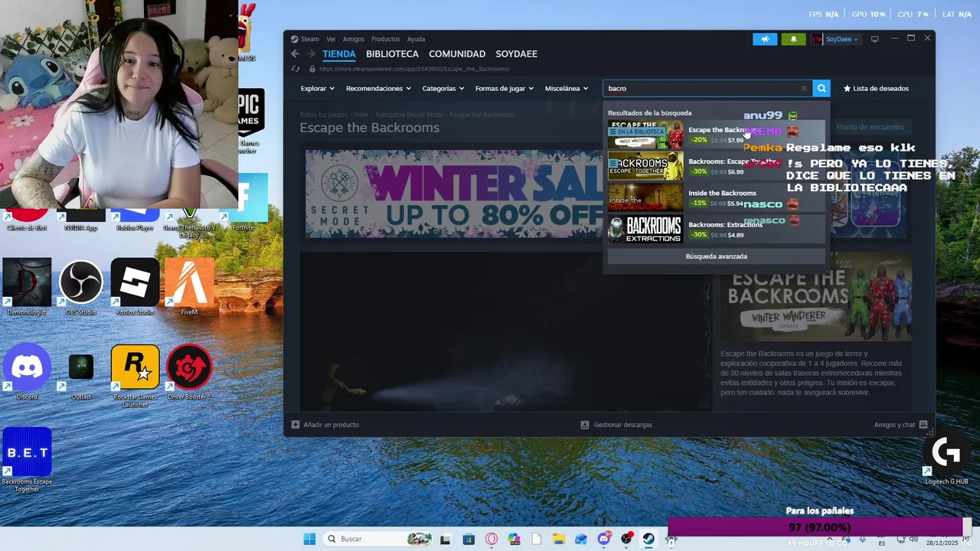
Task: Open File Explorer folder in taskbar
Action: 559,539
